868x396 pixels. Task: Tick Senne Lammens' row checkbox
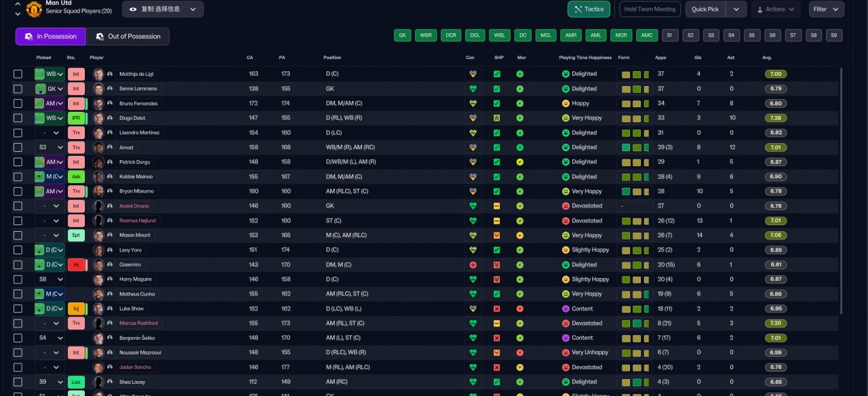click(18, 89)
